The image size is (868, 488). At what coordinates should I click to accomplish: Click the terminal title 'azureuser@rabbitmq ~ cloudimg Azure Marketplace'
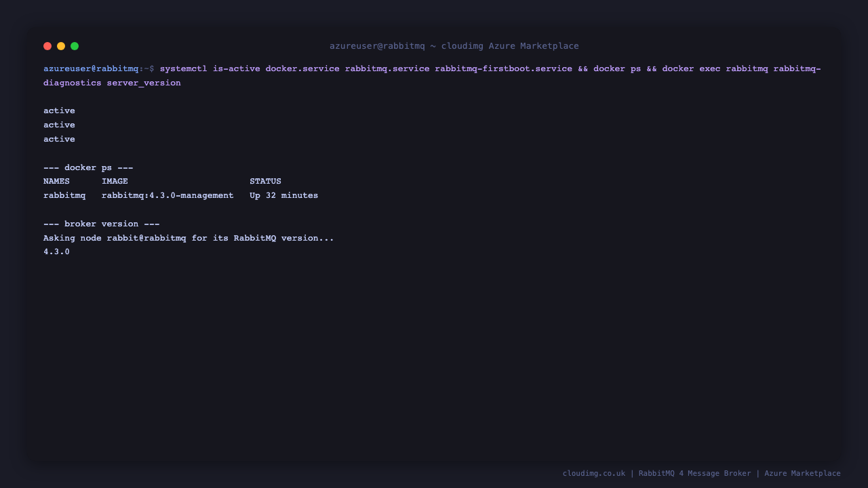coord(454,46)
